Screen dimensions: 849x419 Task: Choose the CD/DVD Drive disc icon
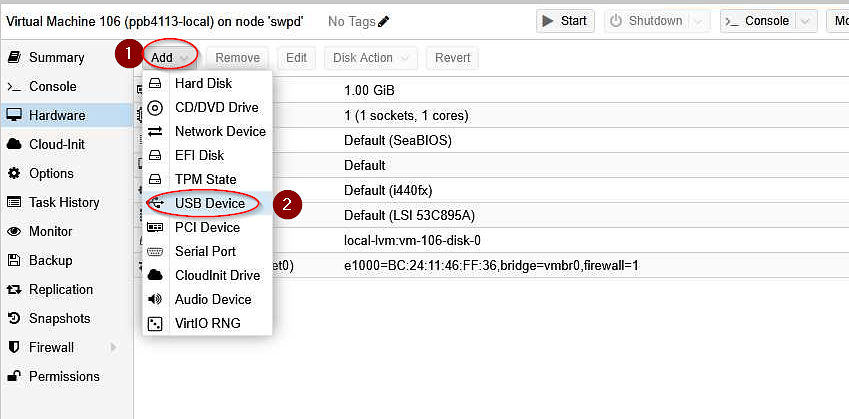click(155, 108)
